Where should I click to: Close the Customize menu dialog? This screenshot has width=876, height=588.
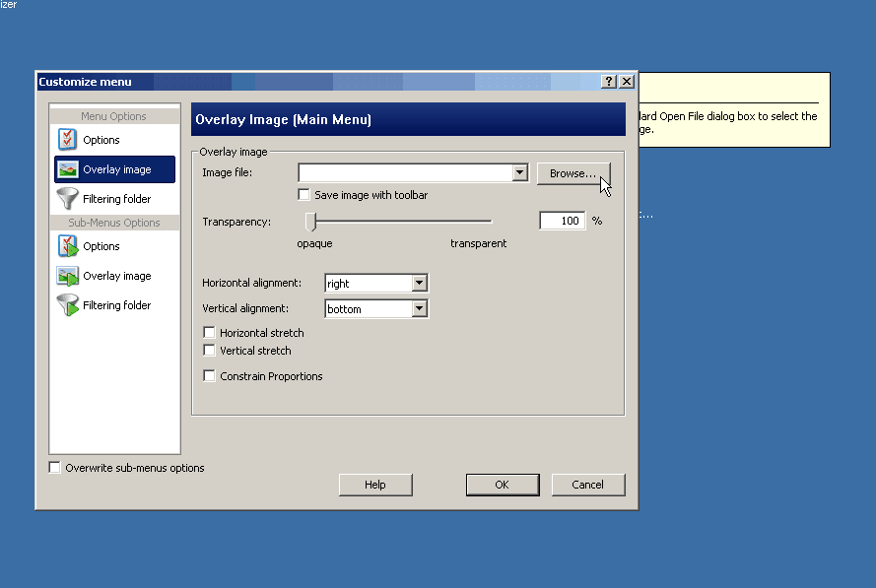coord(627,82)
